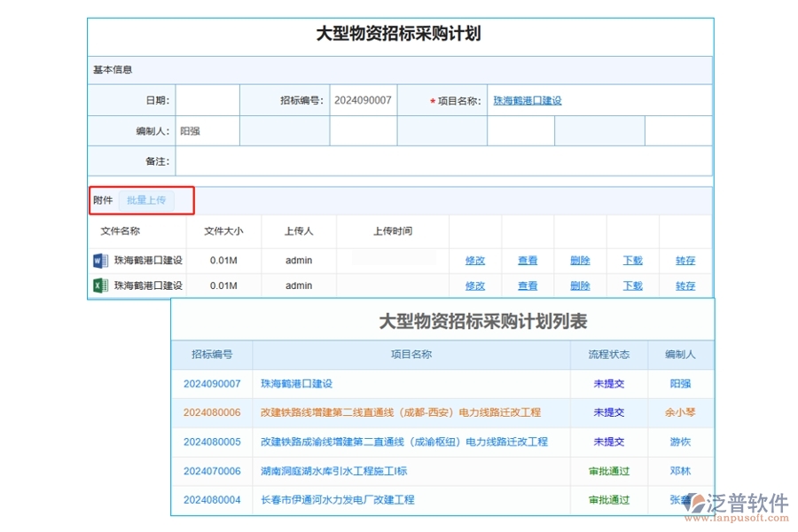Click 删除 to delete the Excel attachment
Viewport: 798px width, 532px height.
click(580, 286)
